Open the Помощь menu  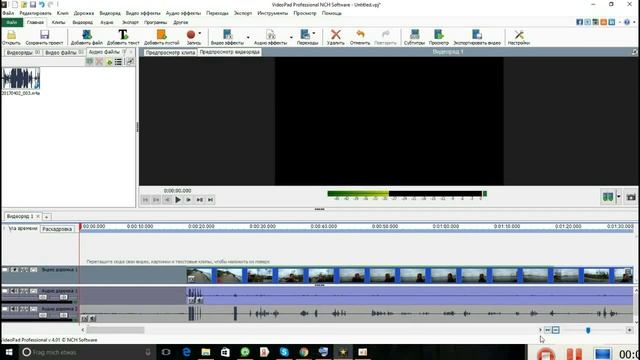331,13
